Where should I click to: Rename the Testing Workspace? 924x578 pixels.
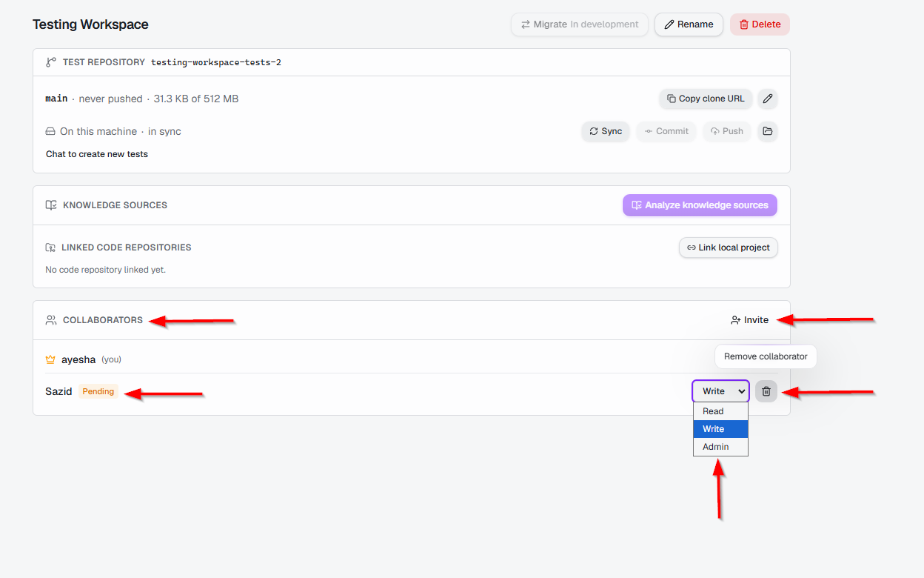689,24
